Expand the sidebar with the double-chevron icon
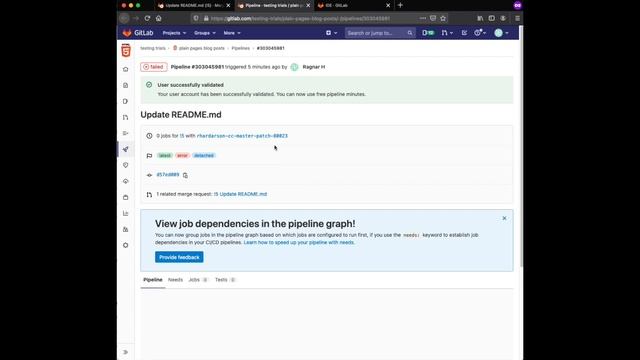 (125, 352)
